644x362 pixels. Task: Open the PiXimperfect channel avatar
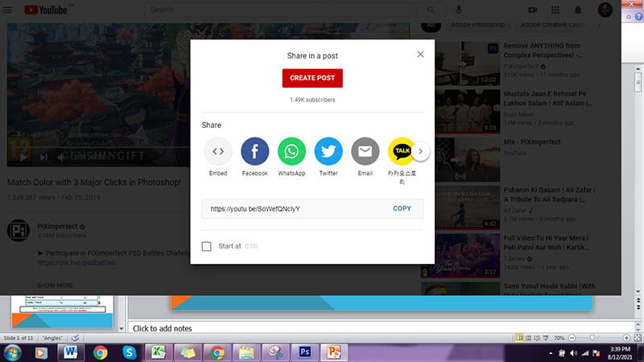(19, 230)
